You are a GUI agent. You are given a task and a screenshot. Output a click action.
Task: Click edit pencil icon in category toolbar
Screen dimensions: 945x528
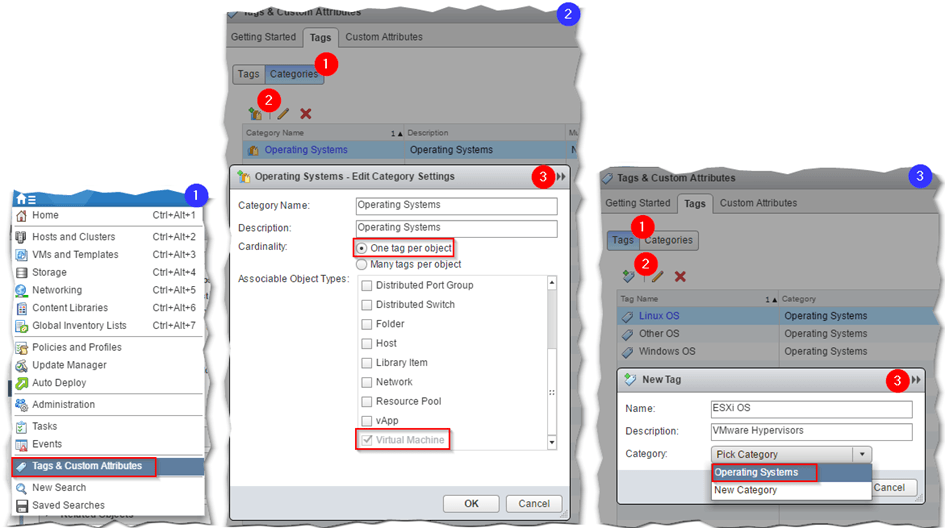(x=283, y=113)
